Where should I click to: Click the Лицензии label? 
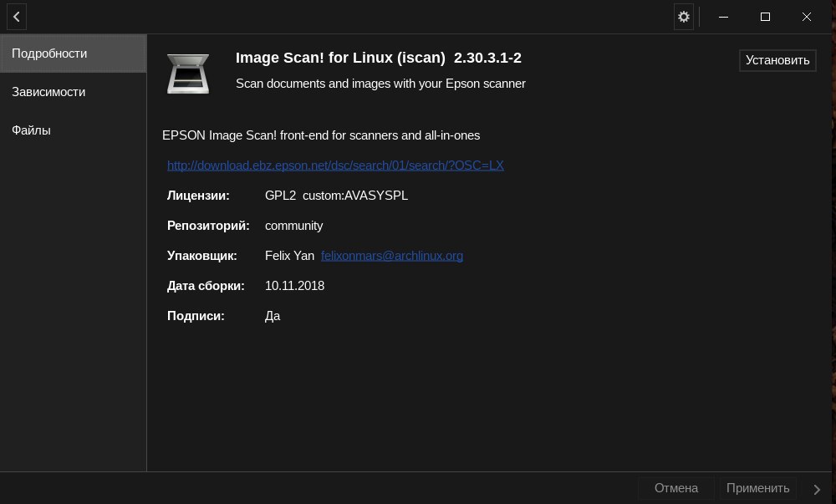click(198, 196)
